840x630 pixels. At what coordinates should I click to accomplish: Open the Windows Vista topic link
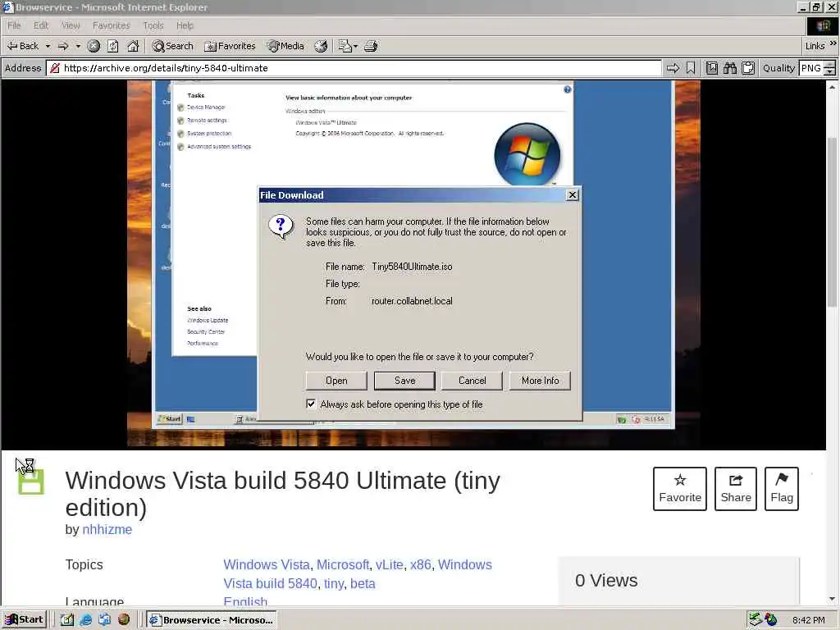pos(267,564)
